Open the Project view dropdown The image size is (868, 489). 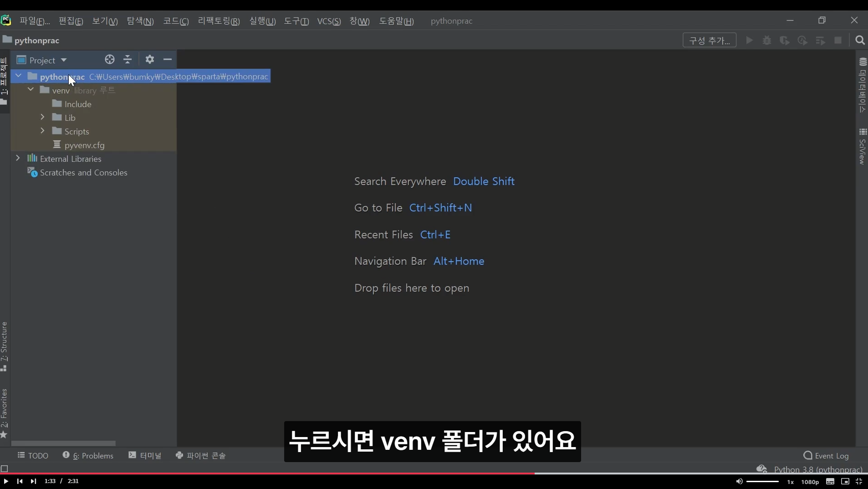coord(42,60)
